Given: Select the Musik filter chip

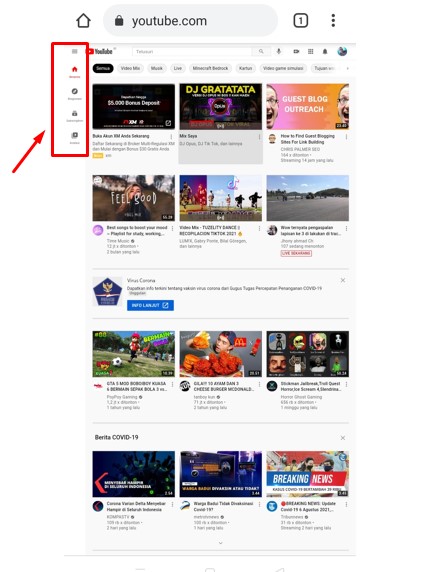Looking at the screenshot, I should (157, 68).
